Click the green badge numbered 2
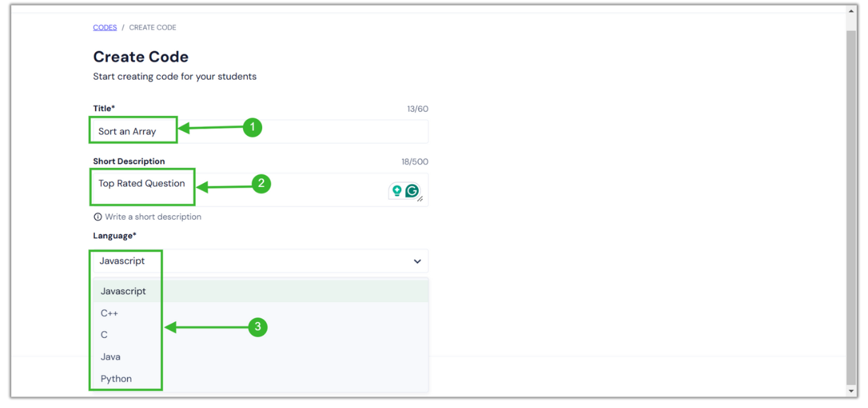Image resolution: width=868 pixels, height=408 pixels. 261,184
